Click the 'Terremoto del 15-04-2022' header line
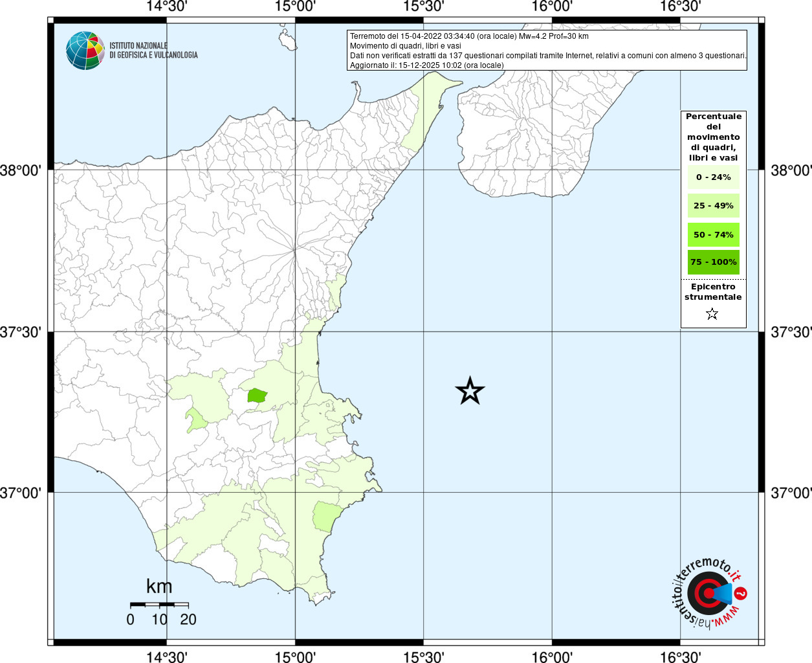Viewport: 812px width, 663px height. click(469, 36)
